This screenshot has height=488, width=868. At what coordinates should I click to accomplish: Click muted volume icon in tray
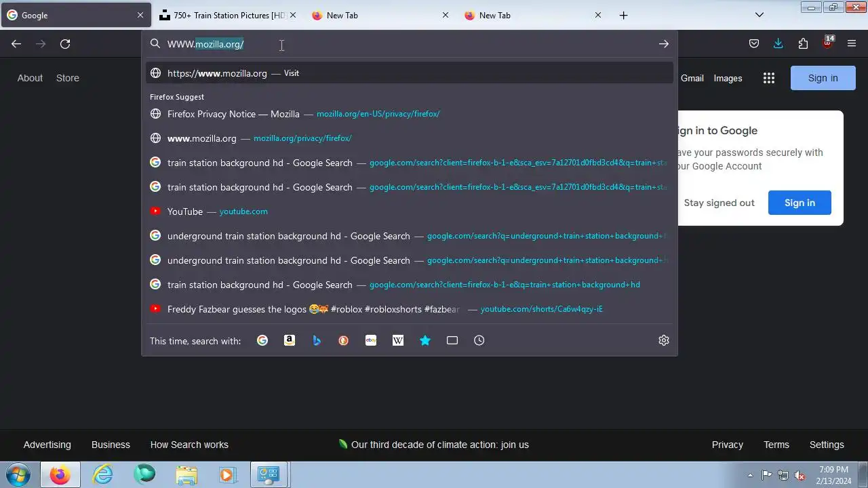(800, 475)
